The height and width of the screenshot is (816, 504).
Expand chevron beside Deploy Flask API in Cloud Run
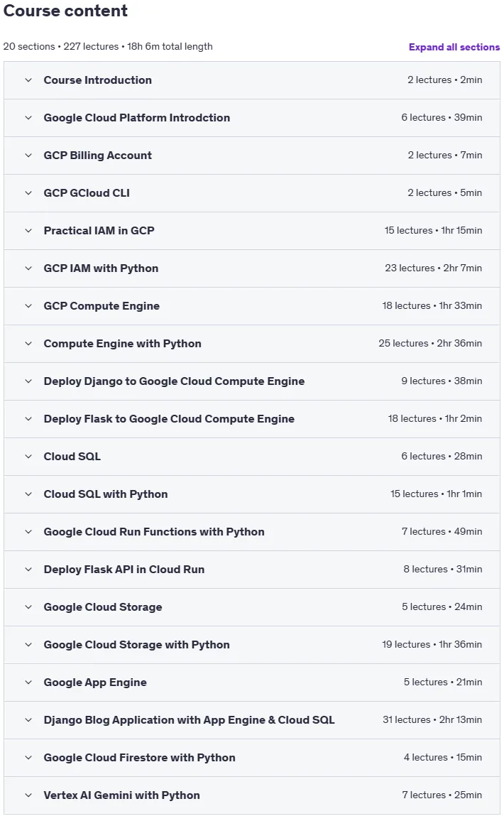28,570
